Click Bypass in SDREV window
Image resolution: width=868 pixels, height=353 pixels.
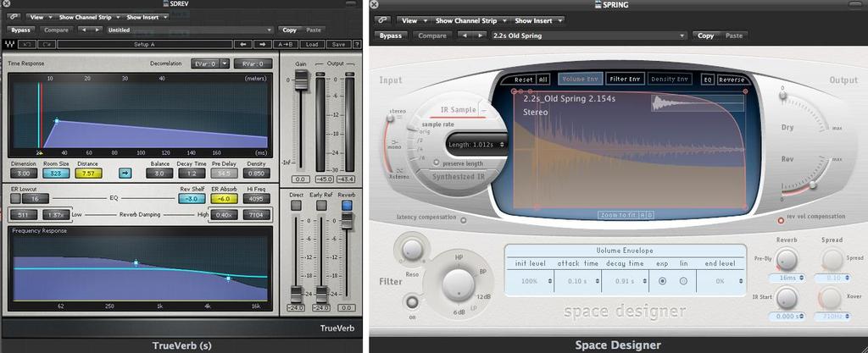[20, 30]
